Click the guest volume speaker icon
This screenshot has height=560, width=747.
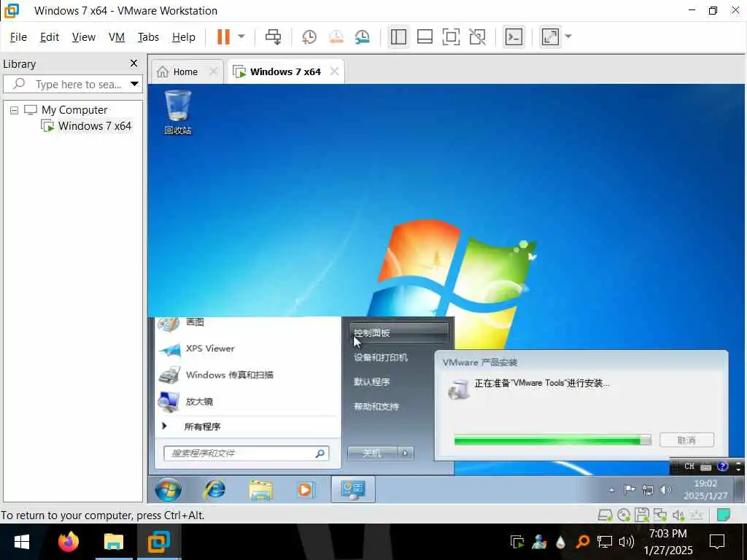click(x=665, y=489)
